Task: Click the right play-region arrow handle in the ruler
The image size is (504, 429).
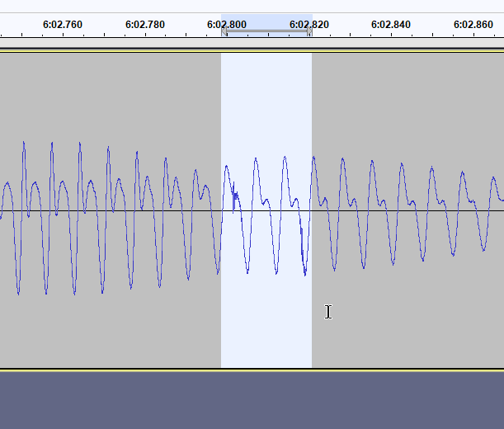Action: click(x=309, y=31)
